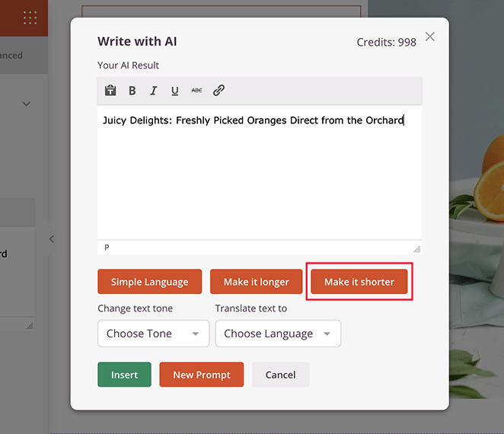Collapse the sidebar with the left arrow
The height and width of the screenshot is (434, 504).
[x=52, y=239]
